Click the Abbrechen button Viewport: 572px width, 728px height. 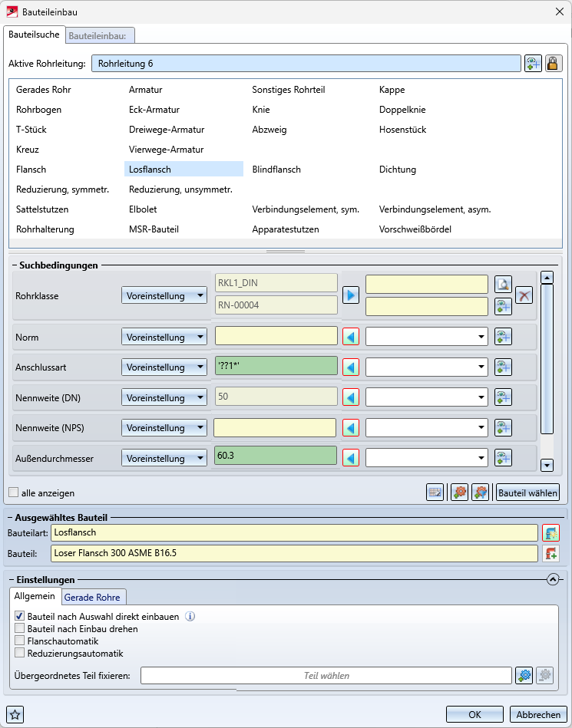point(538,714)
